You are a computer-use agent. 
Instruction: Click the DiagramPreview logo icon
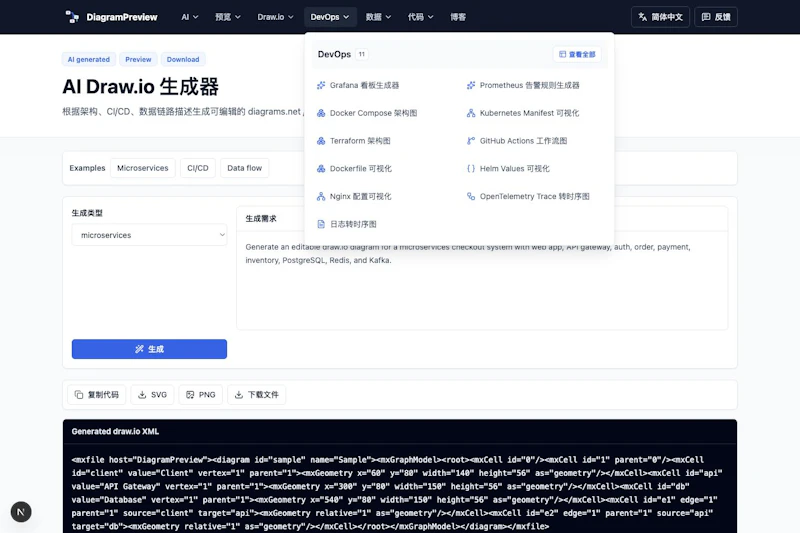[x=72, y=17]
